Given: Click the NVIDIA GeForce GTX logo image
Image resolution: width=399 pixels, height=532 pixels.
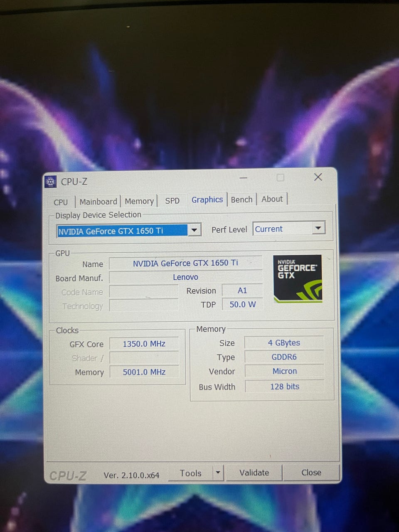Looking at the screenshot, I should (298, 278).
